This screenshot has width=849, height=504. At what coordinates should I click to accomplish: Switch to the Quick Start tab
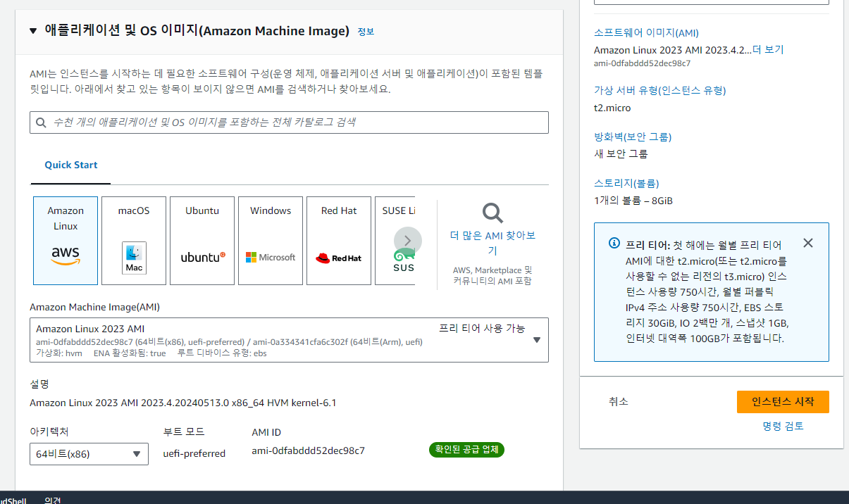click(x=71, y=165)
